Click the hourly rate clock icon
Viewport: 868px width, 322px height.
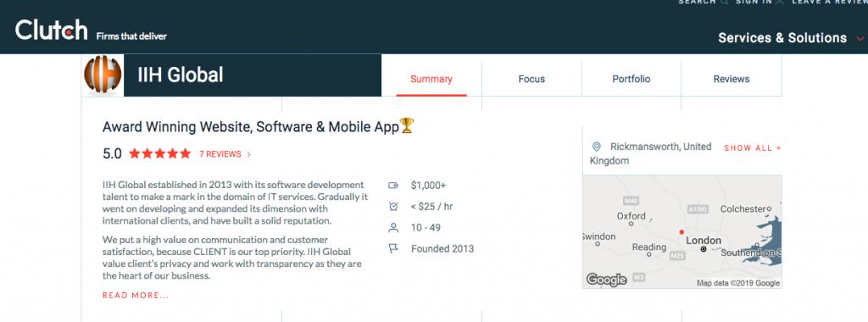(x=393, y=207)
